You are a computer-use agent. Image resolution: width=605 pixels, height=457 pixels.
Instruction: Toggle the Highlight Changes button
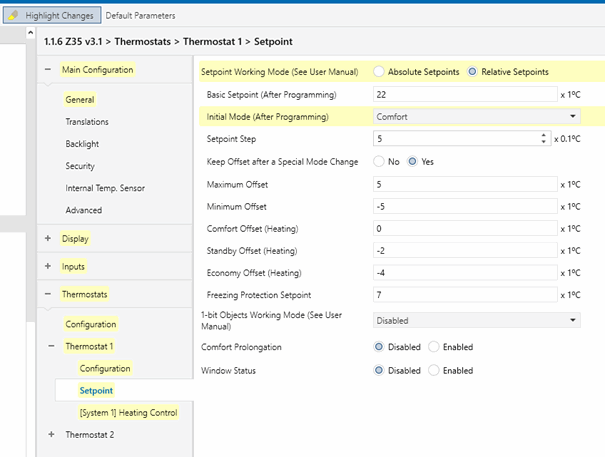tap(52, 15)
